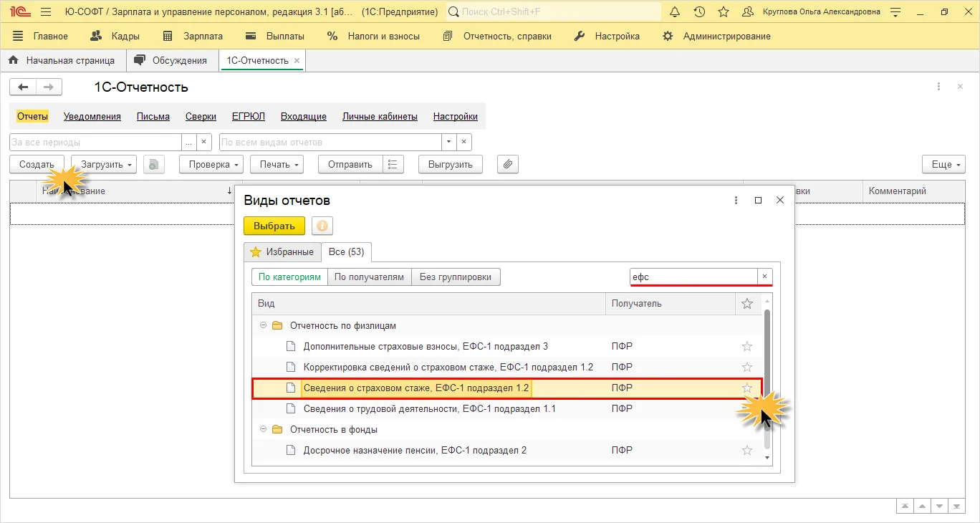Open Настройка section
Viewport: 980px width, 523px height.
(607, 36)
